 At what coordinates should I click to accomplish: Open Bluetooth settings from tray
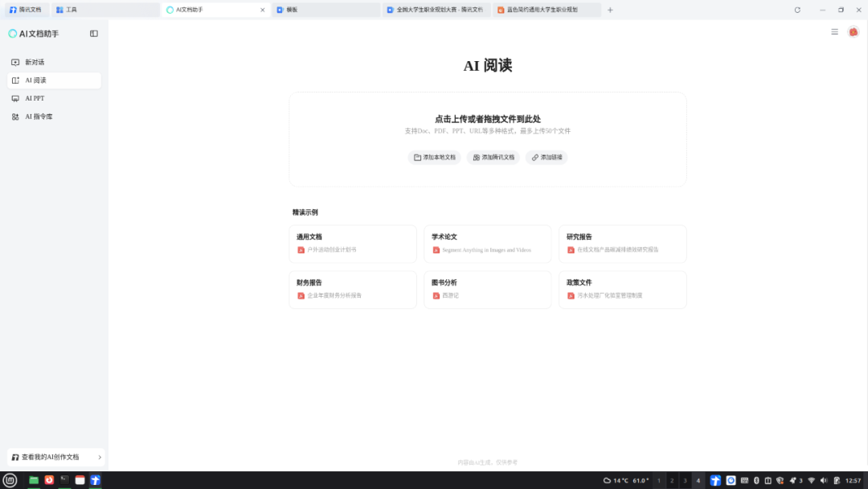(x=756, y=481)
